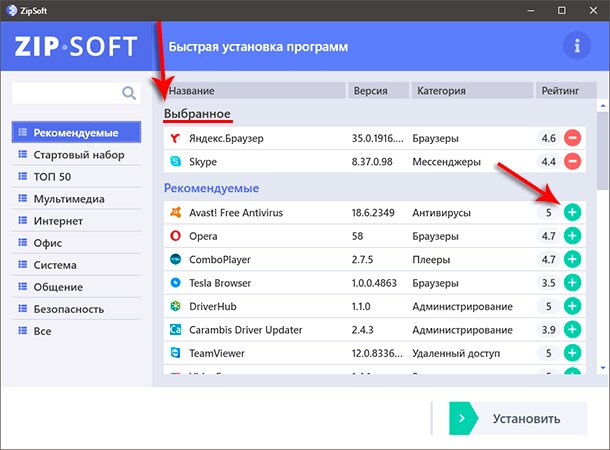
Task: Add Tesla Browser with plus button
Action: coord(572,283)
